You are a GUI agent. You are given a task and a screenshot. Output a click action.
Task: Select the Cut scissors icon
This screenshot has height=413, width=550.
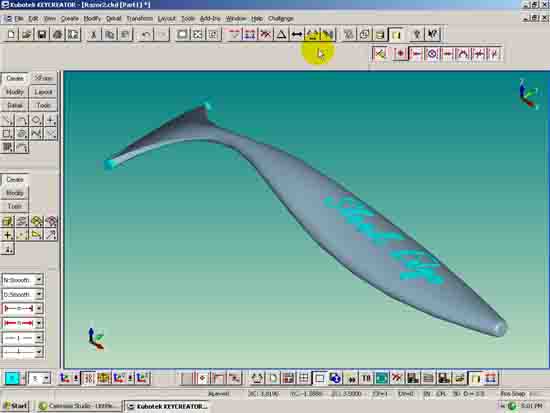coord(94,34)
